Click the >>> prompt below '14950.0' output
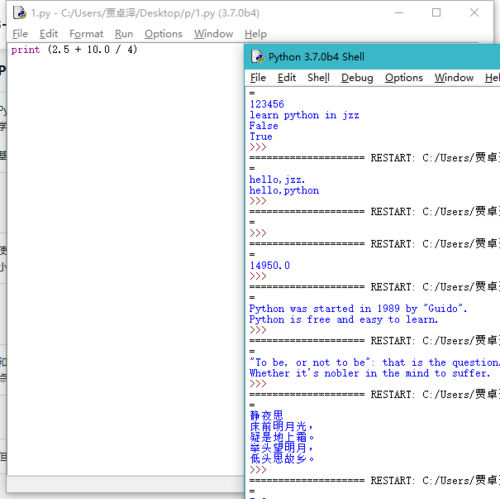The image size is (500, 499). 258,276
